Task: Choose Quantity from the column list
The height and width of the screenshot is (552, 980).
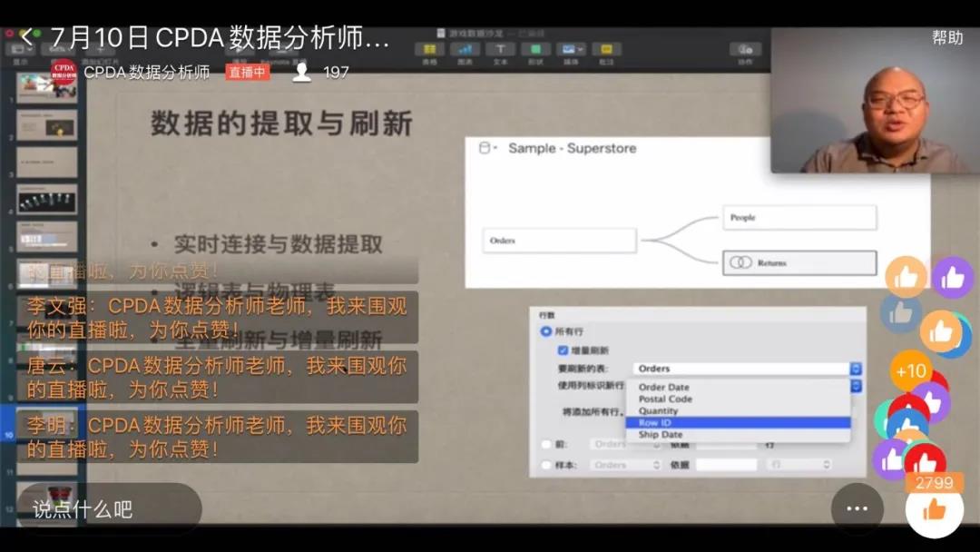Action: pyautogui.click(x=738, y=410)
